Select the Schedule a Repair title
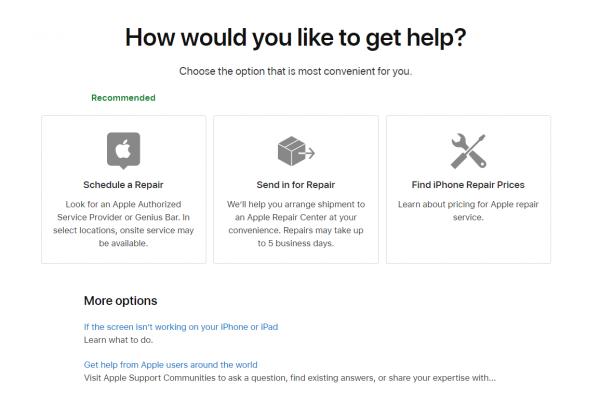Screen dimensions: 600x400 point(123,185)
